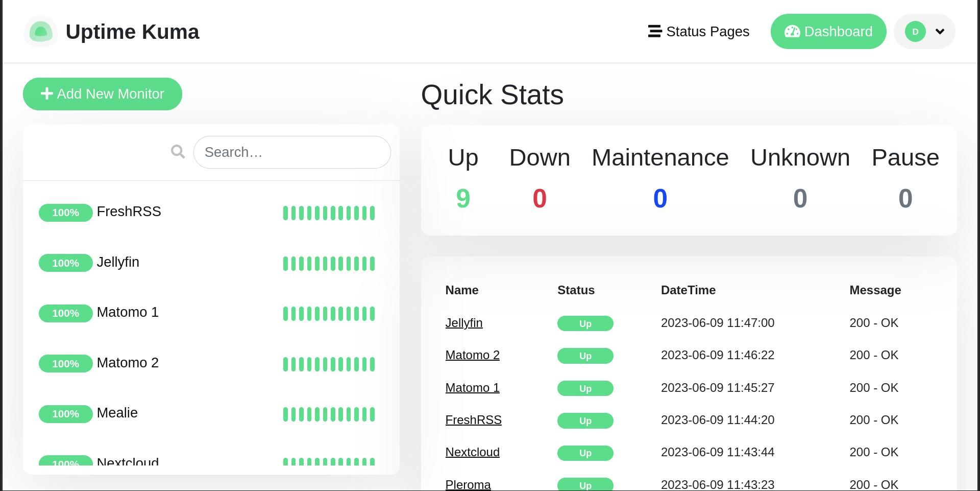Click the Uptime Kuma title text
This screenshot has height=491, width=980.
133,32
